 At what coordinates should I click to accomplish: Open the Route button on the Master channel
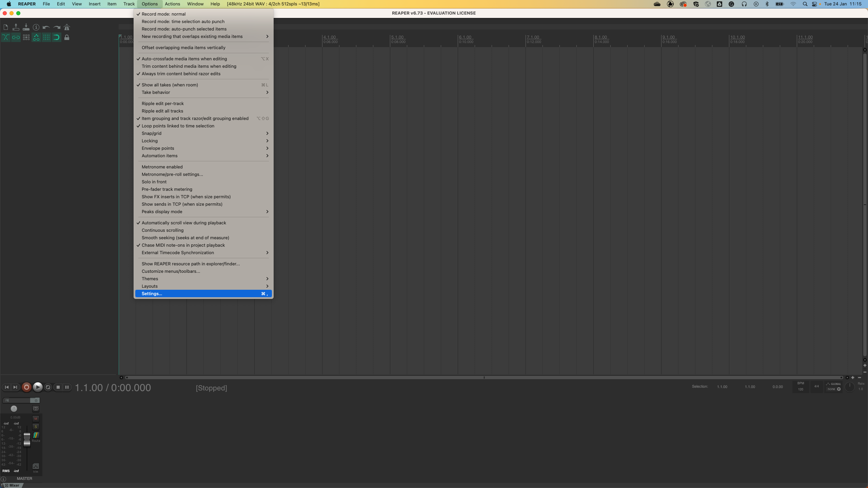pyautogui.click(x=36, y=436)
